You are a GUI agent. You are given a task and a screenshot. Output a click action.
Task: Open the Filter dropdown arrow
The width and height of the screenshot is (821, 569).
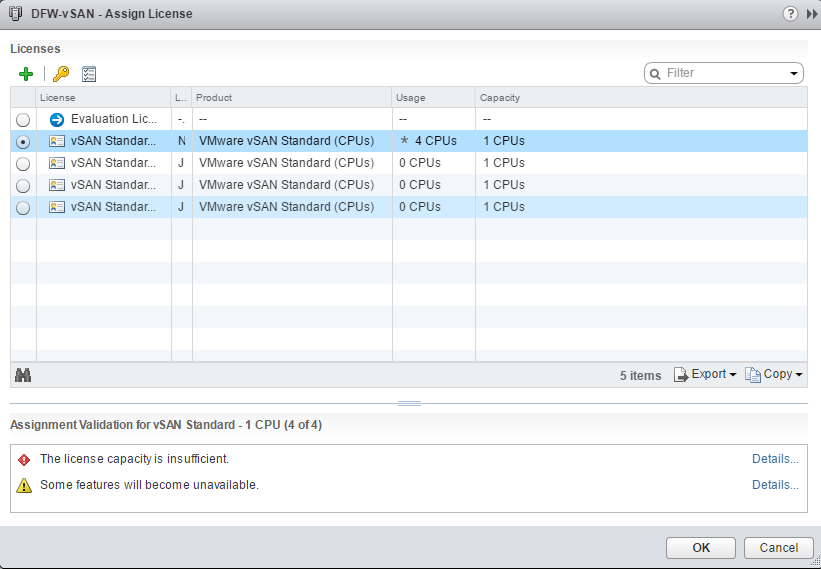tap(794, 74)
